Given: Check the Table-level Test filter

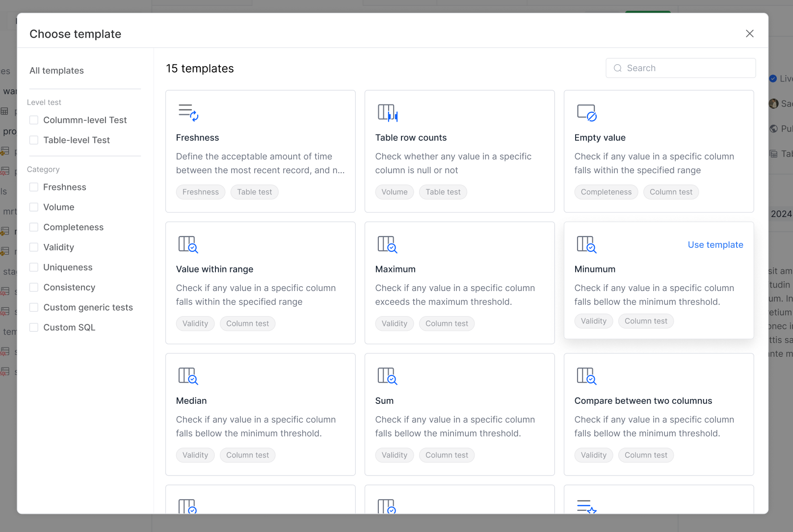Looking at the screenshot, I should pos(34,140).
